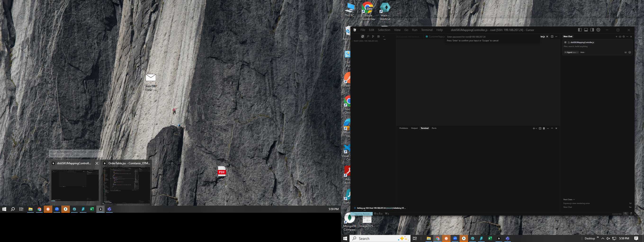Image resolution: width=644 pixels, height=242 pixels.
Task: Show chat history clock icon
Action: [624, 37]
